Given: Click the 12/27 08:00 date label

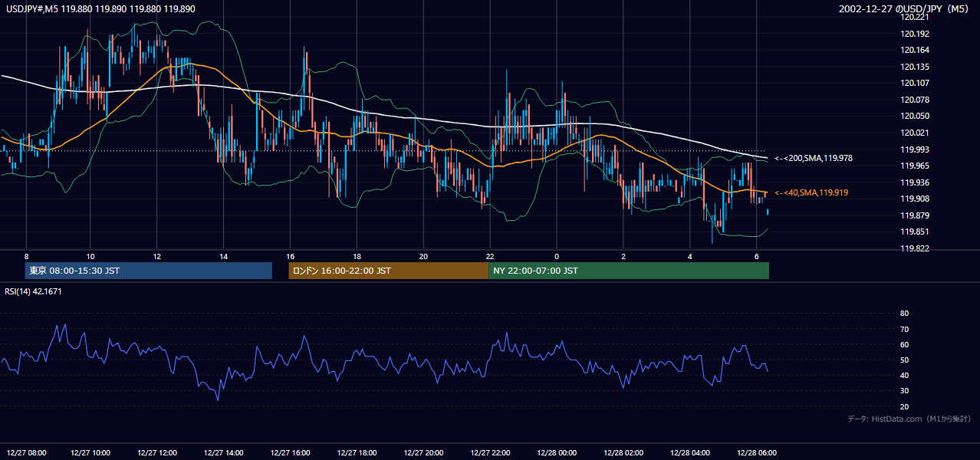Looking at the screenshot, I should pos(26,452).
